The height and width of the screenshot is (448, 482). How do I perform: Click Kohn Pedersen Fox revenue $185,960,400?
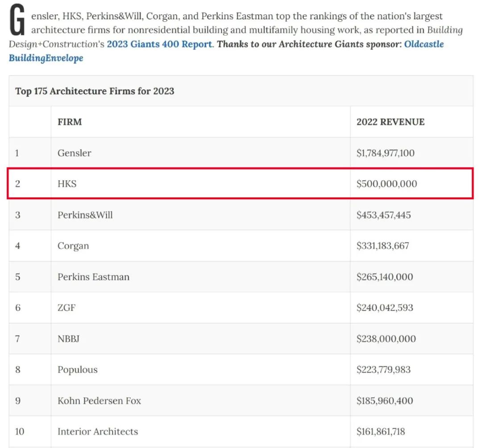(x=385, y=401)
